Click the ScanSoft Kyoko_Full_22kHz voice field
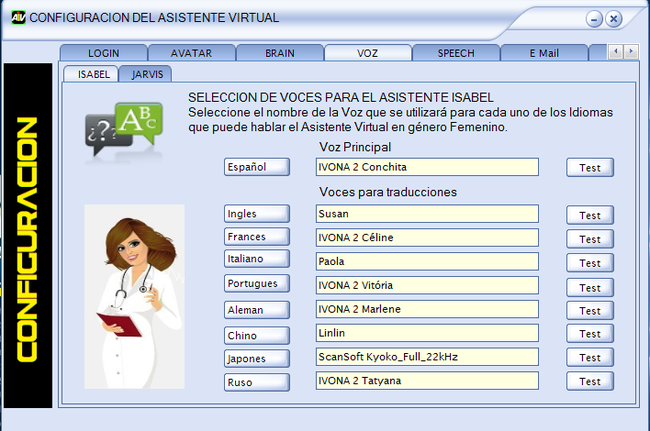The width and height of the screenshot is (650, 431). pos(427,357)
